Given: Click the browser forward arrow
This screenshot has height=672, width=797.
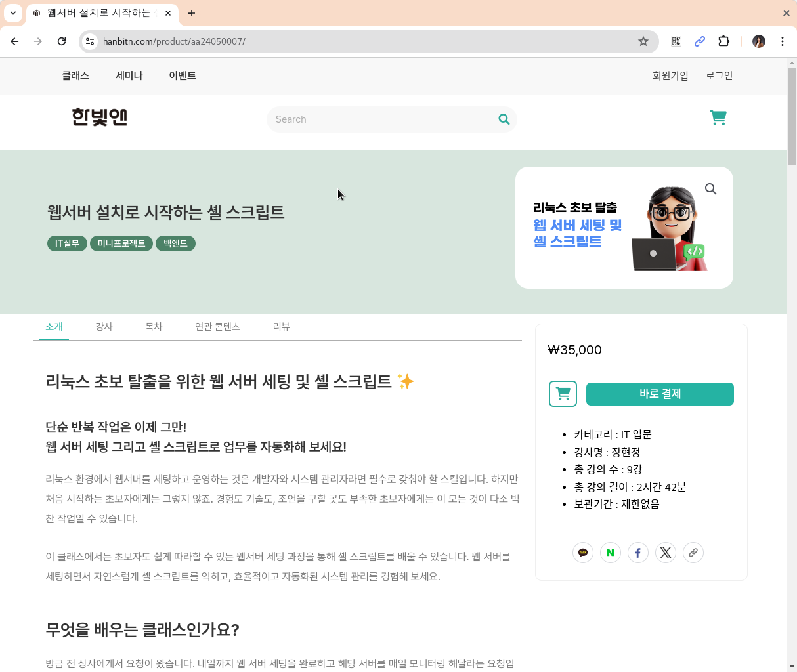Looking at the screenshot, I should (38, 41).
